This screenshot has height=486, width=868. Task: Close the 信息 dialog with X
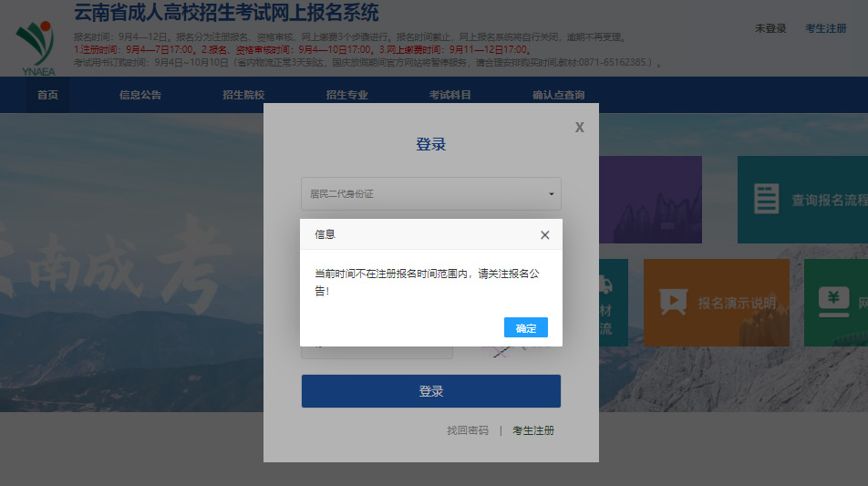[544, 235]
